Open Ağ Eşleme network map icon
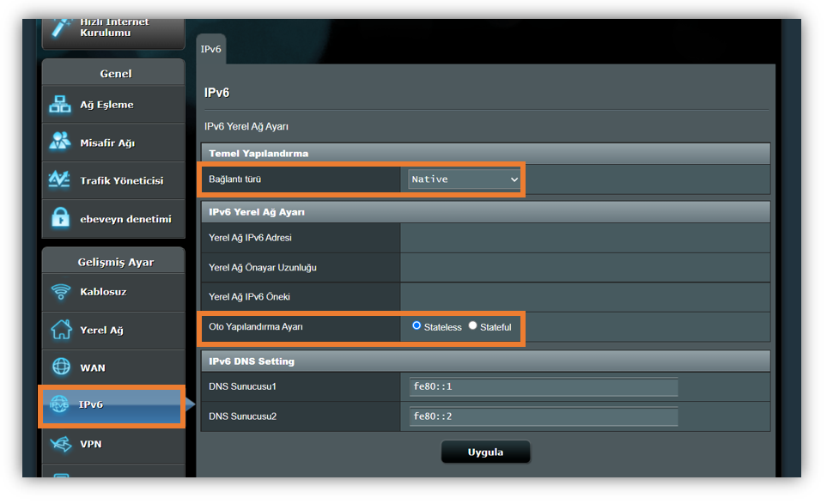827x504 pixels. click(60, 105)
